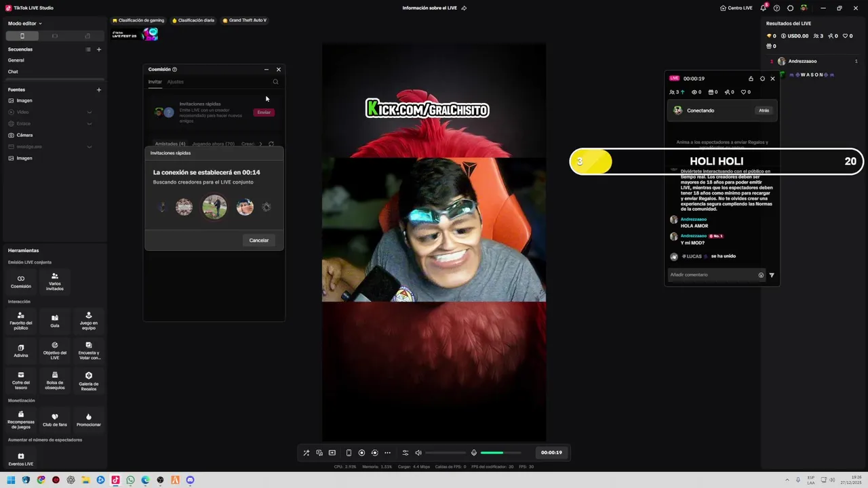
Task: Open the chat comment filter icon
Action: [x=772, y=275]
